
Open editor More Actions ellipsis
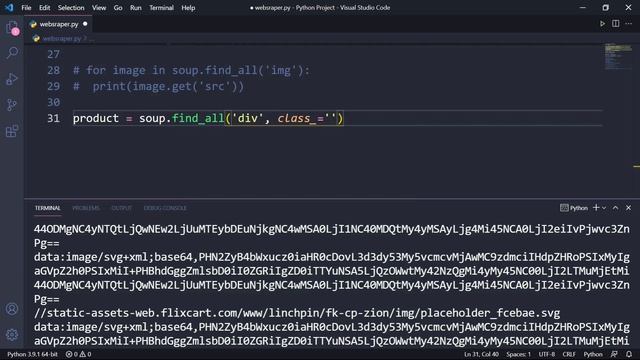[x=629, y=24]
